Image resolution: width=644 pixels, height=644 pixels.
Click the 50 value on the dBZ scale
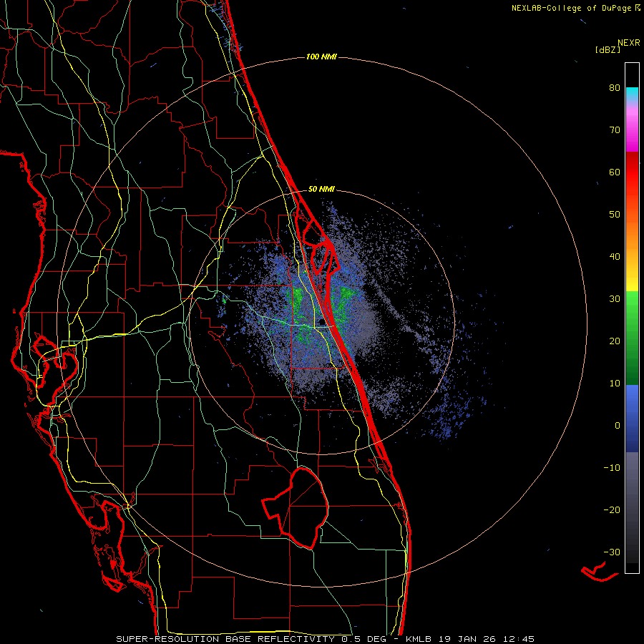(x=615, y=215)
